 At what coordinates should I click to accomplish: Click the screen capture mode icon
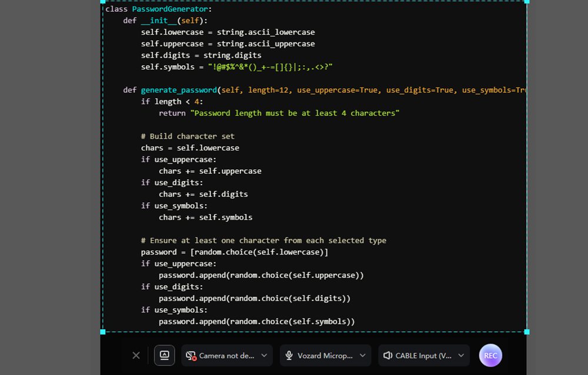[x=165, y=355]
